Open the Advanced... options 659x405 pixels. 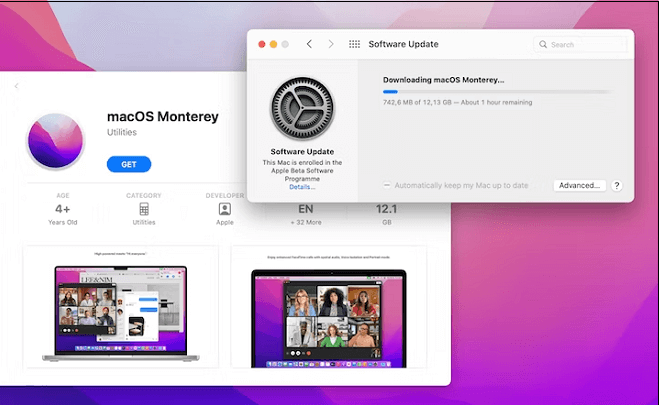pos(579,185)
